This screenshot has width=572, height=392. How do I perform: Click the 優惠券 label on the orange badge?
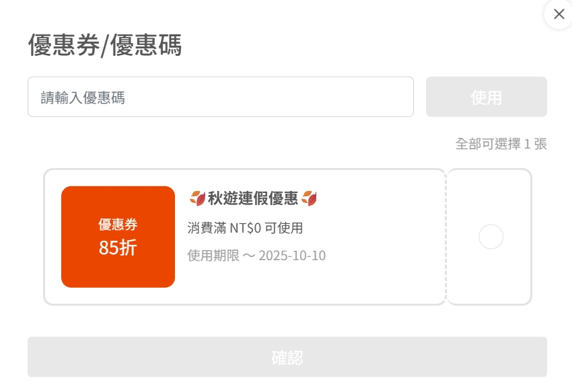[118, 225]
